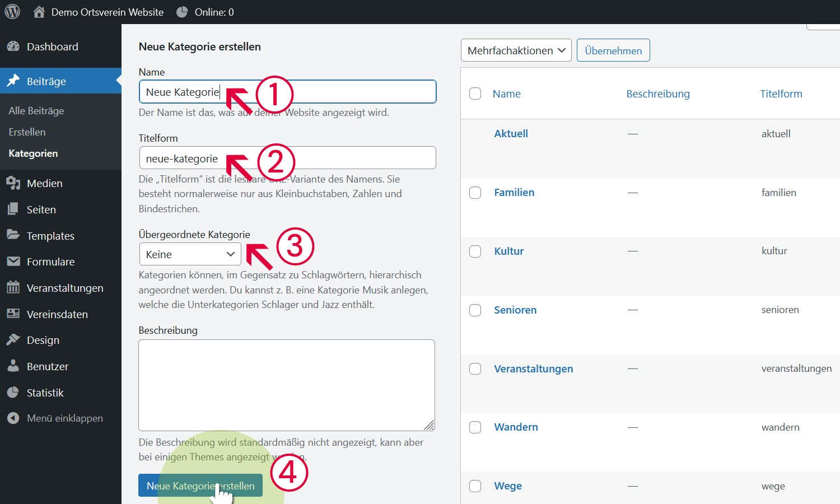Open the Mehrfachaktionen dropdown
Viewport: 840px width, 504px height.
click(x=516, y=50)
